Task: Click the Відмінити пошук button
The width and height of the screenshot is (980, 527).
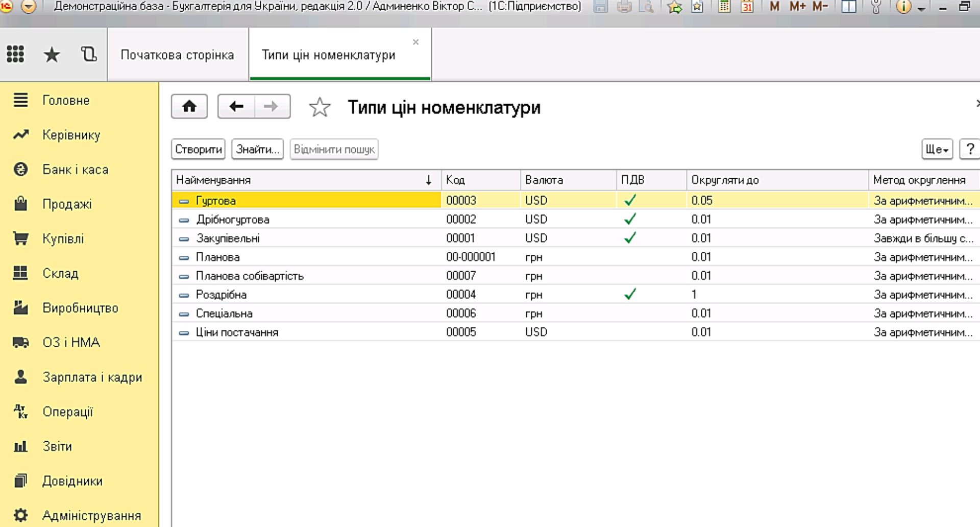Action: tap(334, 149)
